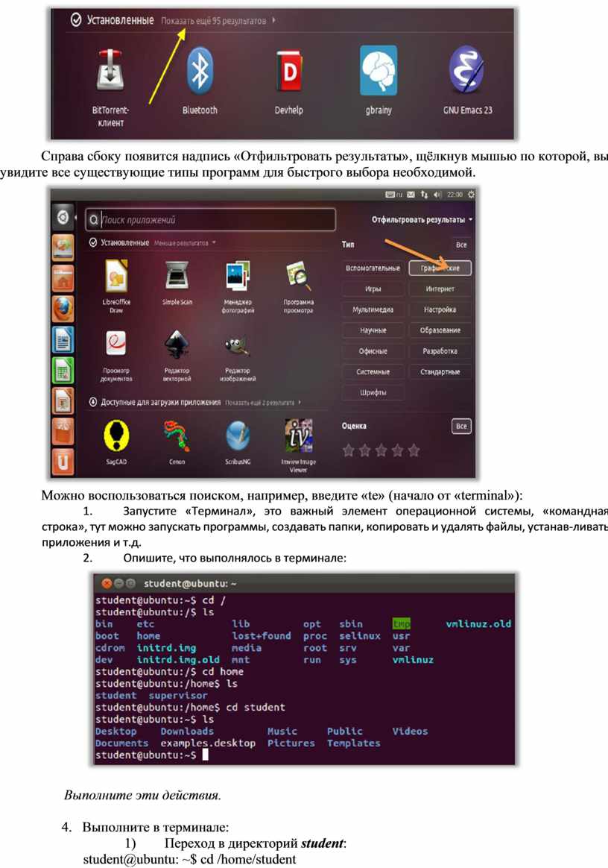Set rating filter to one star
Screen dimensions: 608x868
(348, 450)
